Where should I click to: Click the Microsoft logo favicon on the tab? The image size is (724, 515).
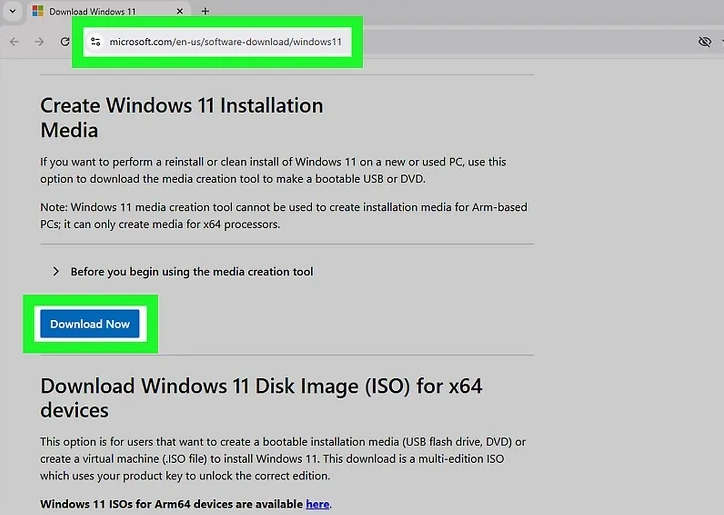(37, 11)
